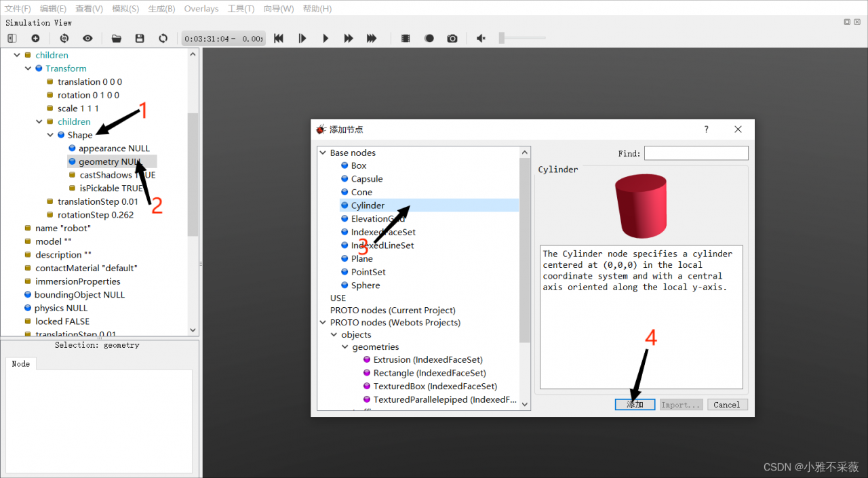Open the Overlays menu
Image resolution: width=868 pixels, height=478 pixels.
click(x=201, y=9)
